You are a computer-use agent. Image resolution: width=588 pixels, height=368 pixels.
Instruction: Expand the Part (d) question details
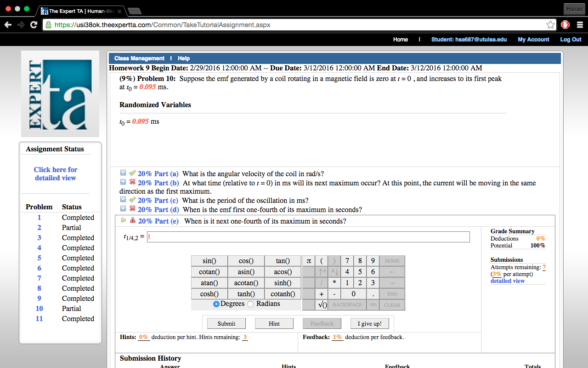click(123, 209)
